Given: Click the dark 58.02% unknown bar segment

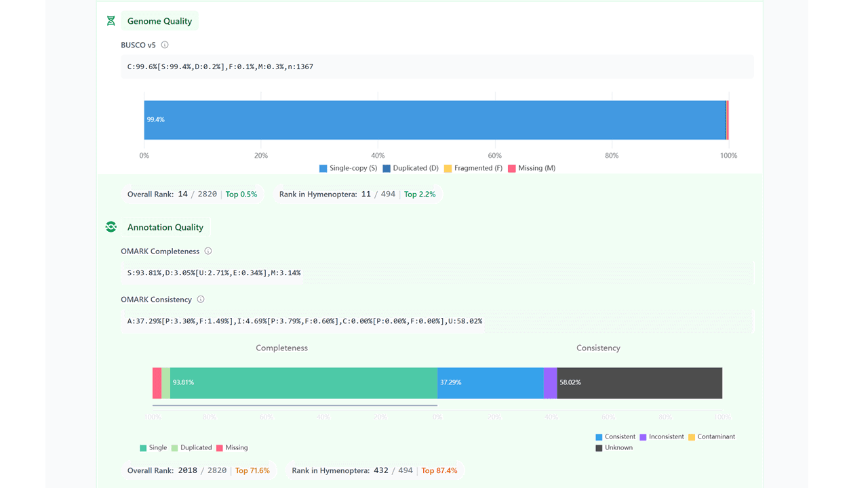Looking at the screenshot, I should pos(639,383).
